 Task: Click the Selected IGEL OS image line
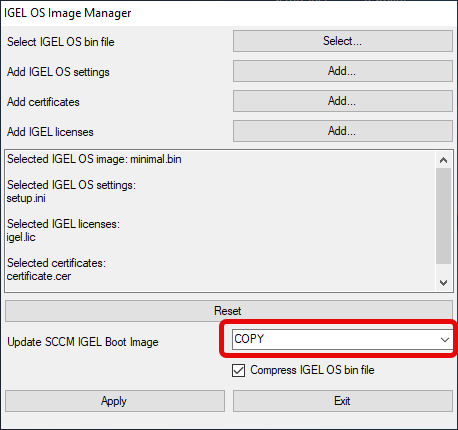[94, 159]
